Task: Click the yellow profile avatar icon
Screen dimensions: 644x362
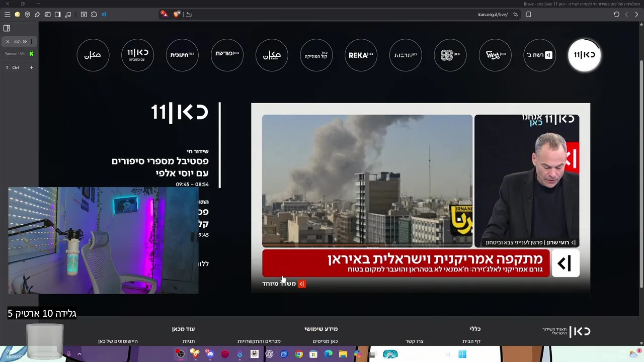Action: pos(17,15)
